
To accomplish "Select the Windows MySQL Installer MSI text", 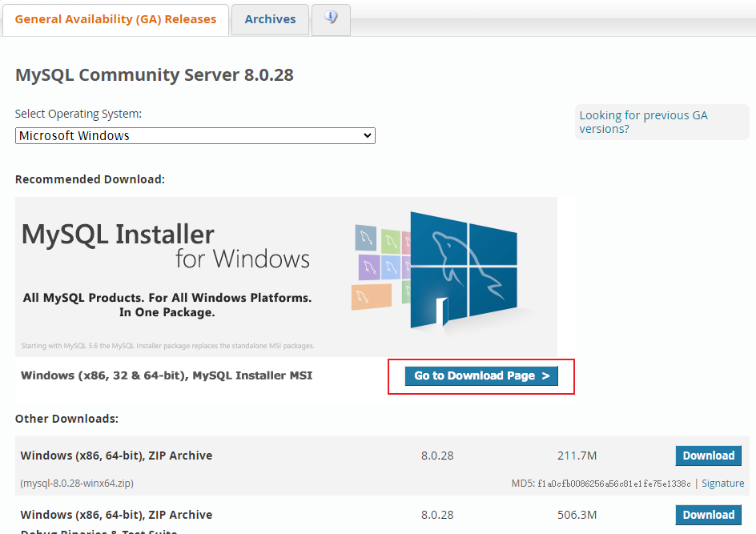I will pyautogui.click(x=167, y=375).
